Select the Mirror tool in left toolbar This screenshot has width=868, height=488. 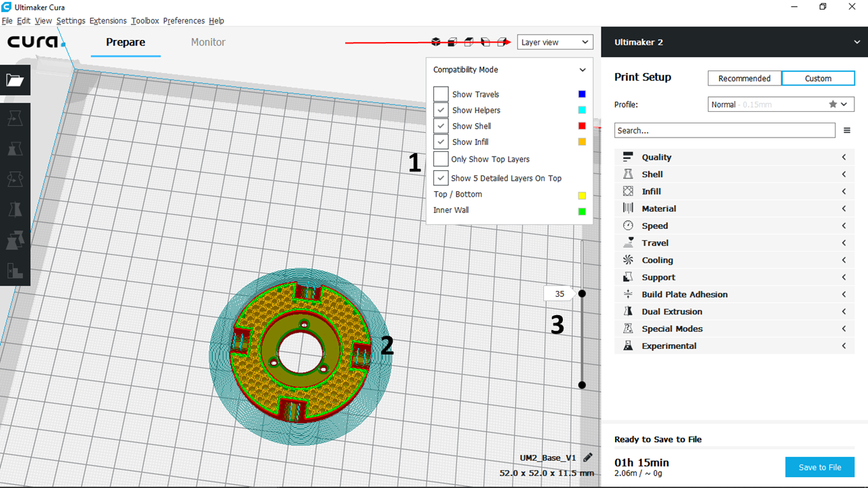(x=15, y=209)
